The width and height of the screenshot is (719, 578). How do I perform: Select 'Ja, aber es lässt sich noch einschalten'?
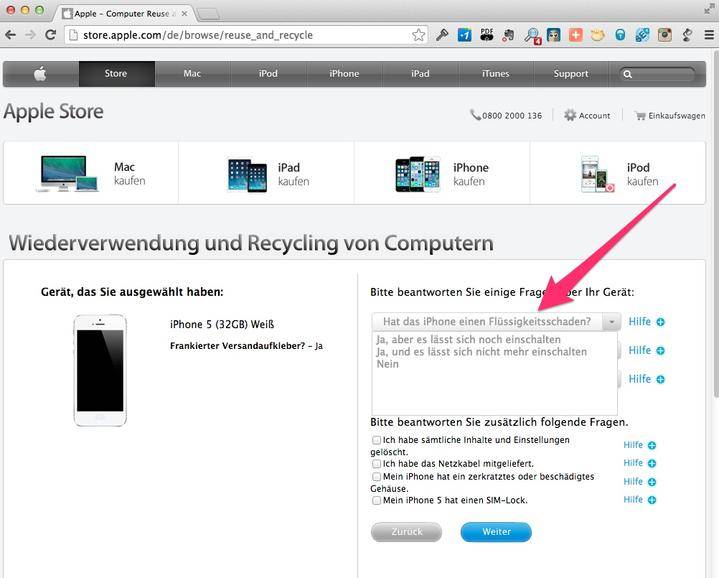pos(468,340)
